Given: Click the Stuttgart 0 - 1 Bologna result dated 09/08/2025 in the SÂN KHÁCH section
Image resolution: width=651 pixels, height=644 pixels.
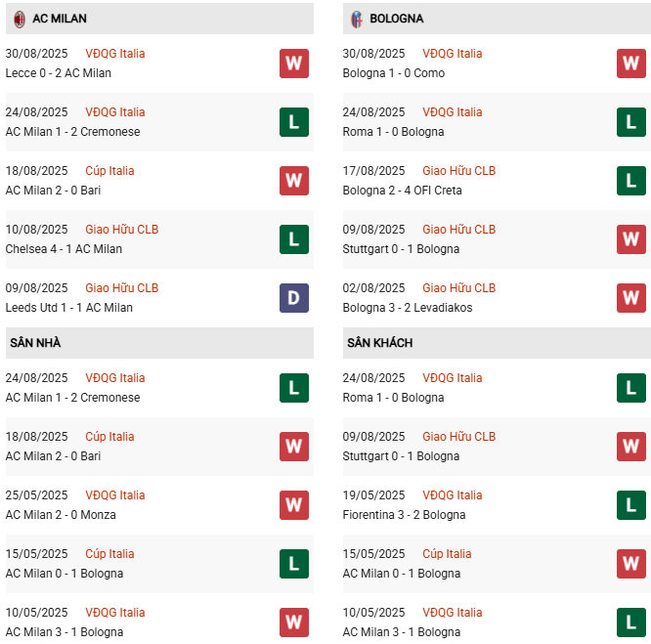Looking at the screenshot, I should tap(401, 456).
